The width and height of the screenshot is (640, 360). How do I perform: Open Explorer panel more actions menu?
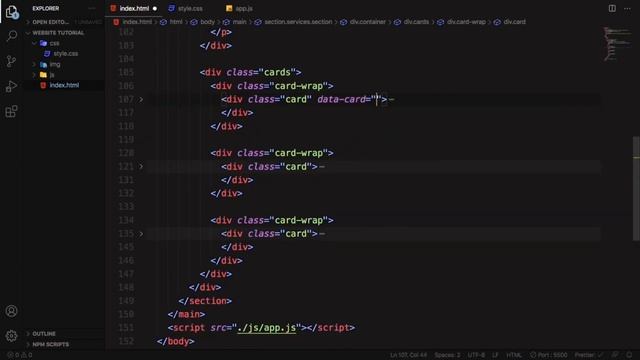pos(92,8)
